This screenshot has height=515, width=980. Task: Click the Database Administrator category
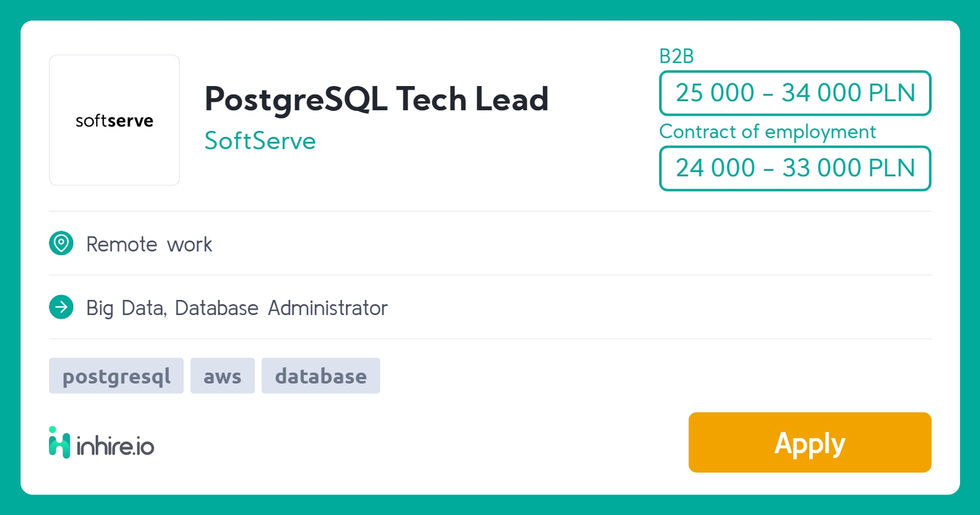281,308
